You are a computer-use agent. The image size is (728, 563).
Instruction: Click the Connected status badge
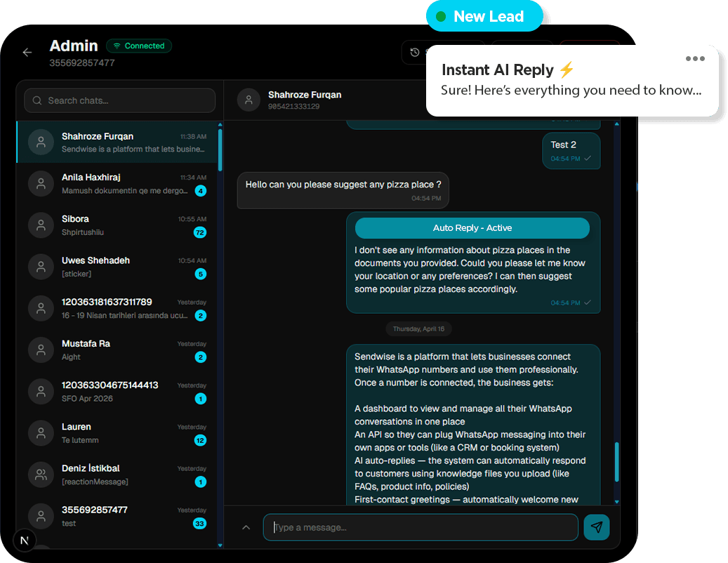(x=139, y=46)
